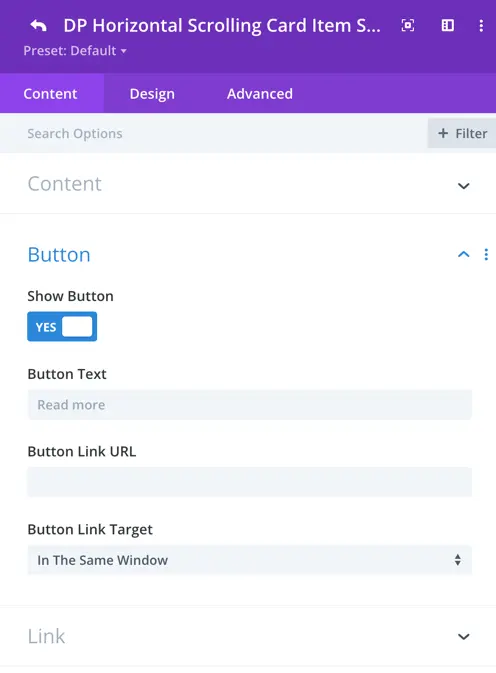The height and width of the screenshot is (673, 496).
Task: Click the Filter button
Action: pos(462,133)
